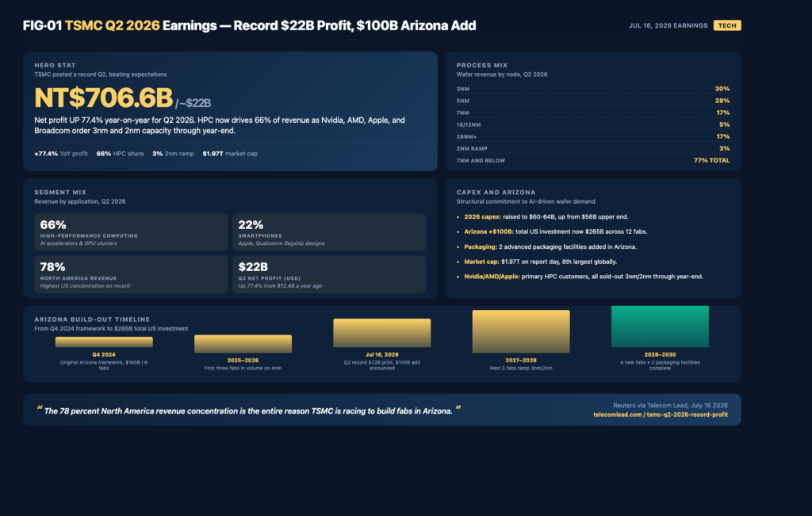The width and height of the screenshot is (812, 516).
Task: Click the opening quotation mark icon
Action: pyautogui.click(x=40, y=409)
